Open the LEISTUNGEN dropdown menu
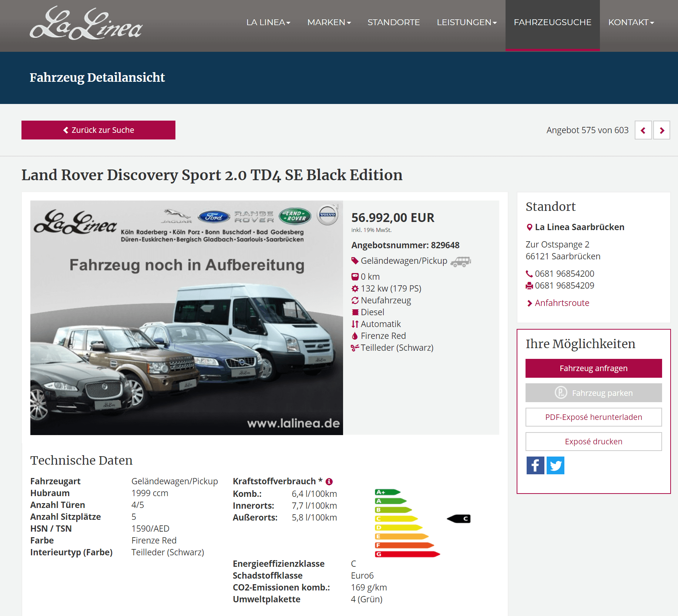 coord(467,22)
